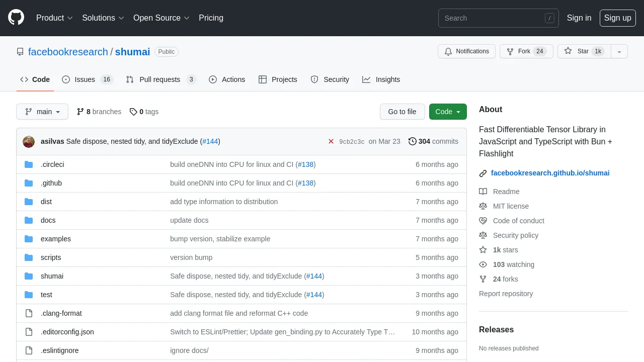The width and height of the screenshot is (644, 362).
Task: Open the Releases heading link
Action: [x=496, y=330]
